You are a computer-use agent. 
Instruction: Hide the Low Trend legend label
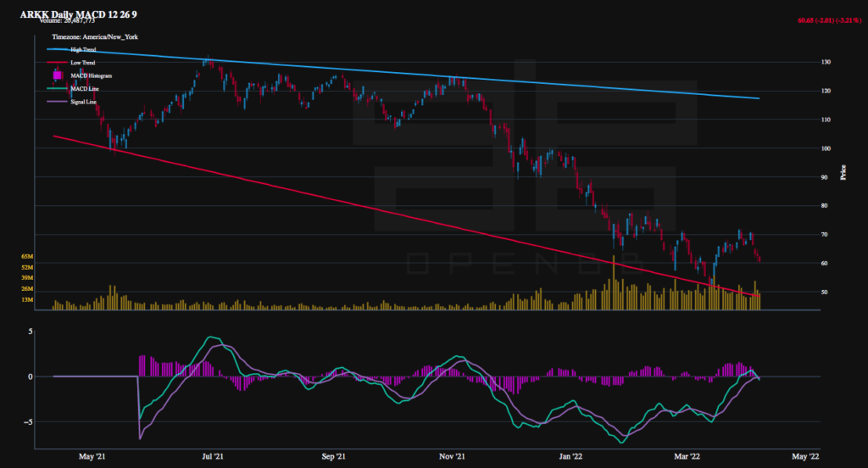82,63
